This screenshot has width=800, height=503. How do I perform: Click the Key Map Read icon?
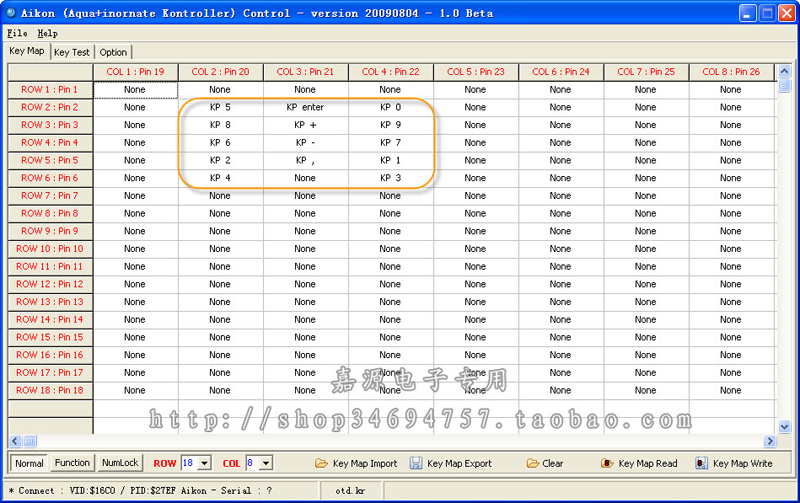(607, 463)
